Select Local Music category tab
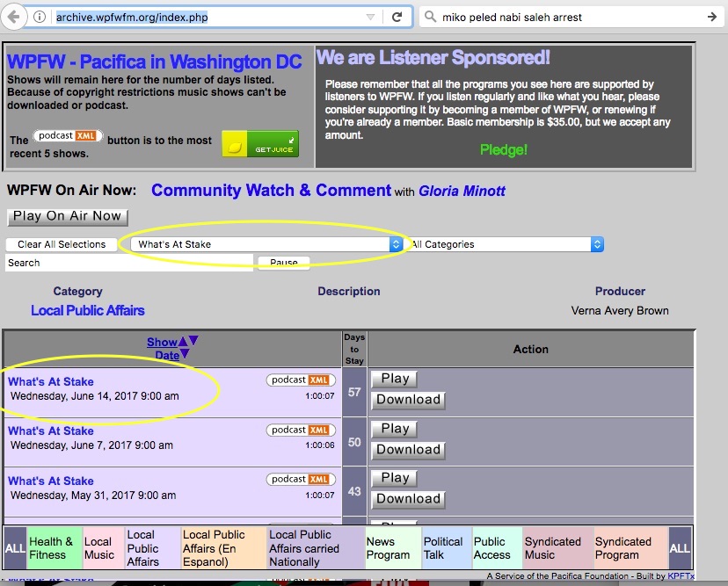The height and width of the screenshot is (586, 728). tap(104, 548)
